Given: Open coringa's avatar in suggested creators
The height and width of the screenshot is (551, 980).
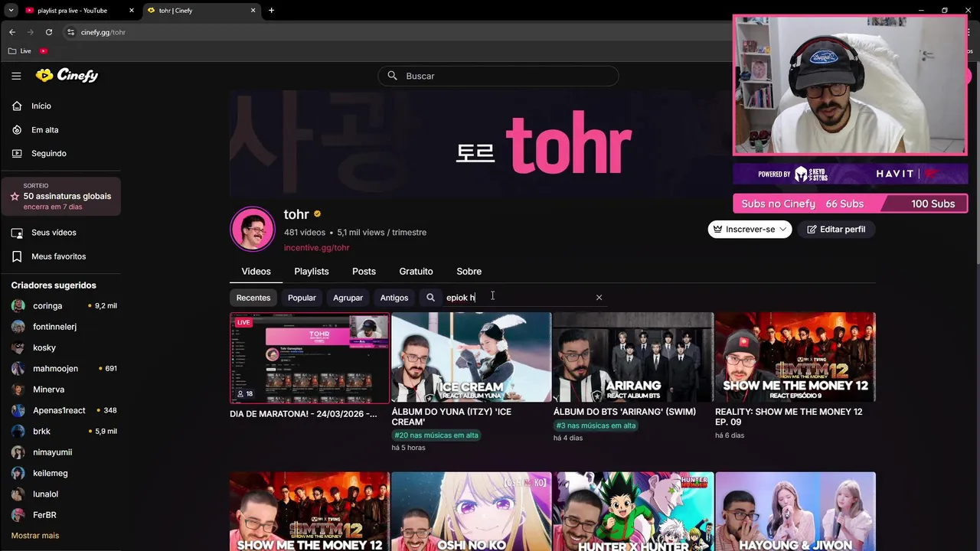Looking at the screenshot, I should [x=18, y=305].
